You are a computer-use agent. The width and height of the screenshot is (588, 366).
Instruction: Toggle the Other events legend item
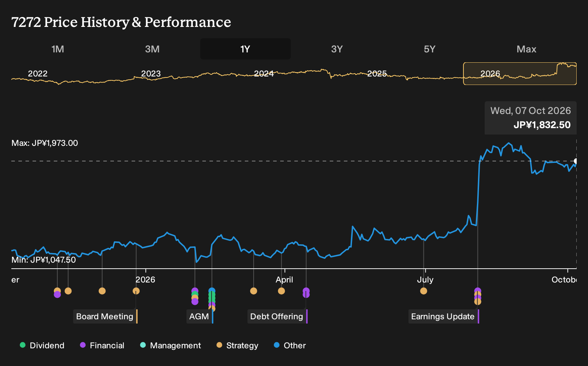[x=290, y=345]
